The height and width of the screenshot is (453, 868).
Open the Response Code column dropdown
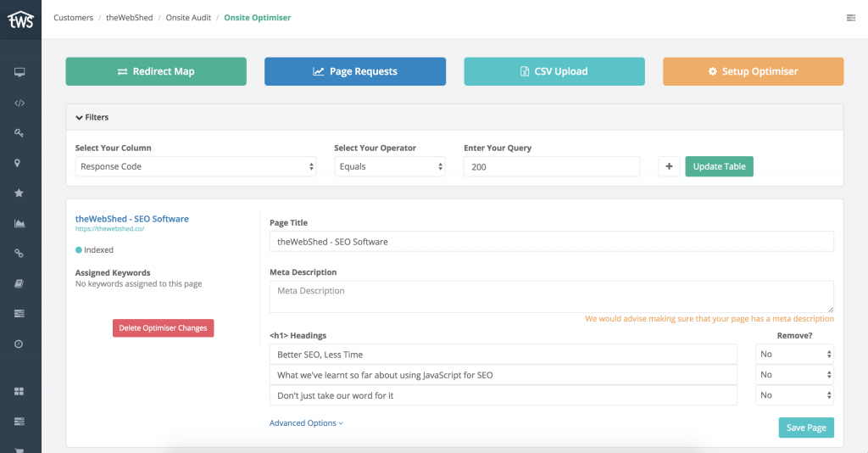click(x=196, y=166)
